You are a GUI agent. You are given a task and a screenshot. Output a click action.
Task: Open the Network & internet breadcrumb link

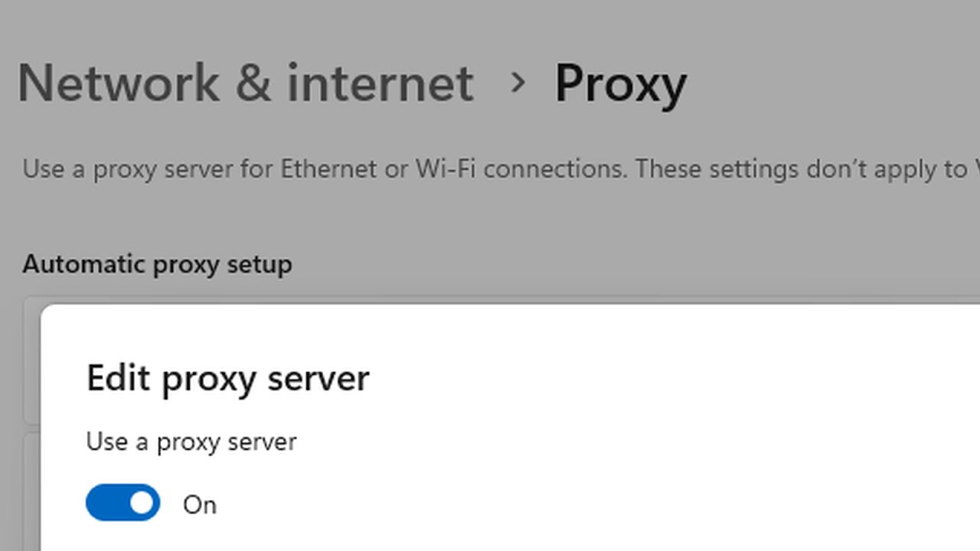click(245, 83)
